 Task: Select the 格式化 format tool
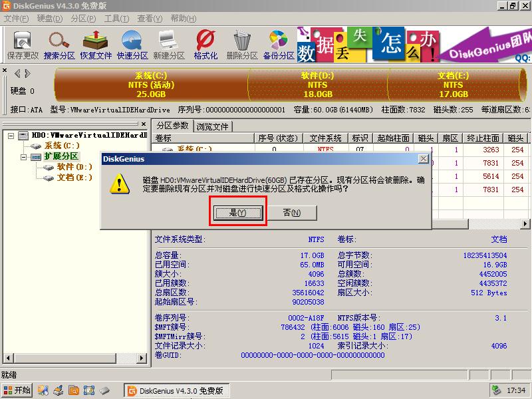coord(205,45)
